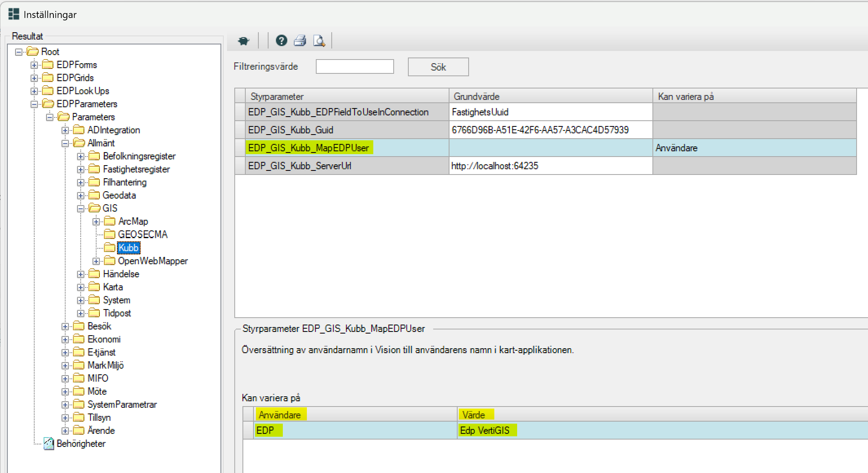Viewport: 868px width, 473px height.
Task: Click the Filtreringsvärde text field
Action: pyautogui.click(x=355, y=66)
